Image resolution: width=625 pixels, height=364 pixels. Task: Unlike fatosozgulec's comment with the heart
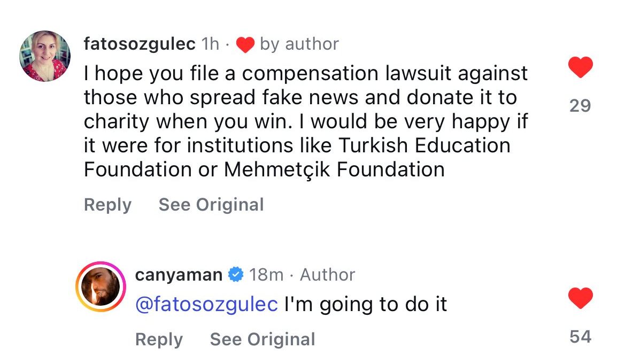pos(580,68)
